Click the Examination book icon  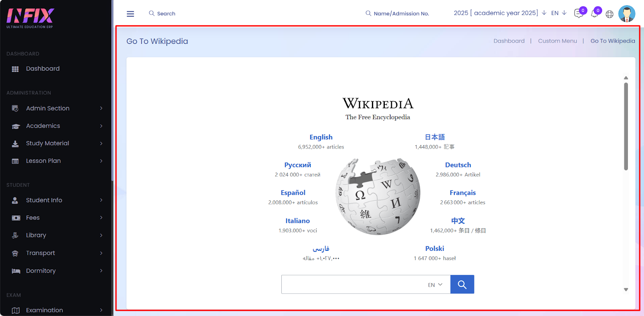point(16,310)
